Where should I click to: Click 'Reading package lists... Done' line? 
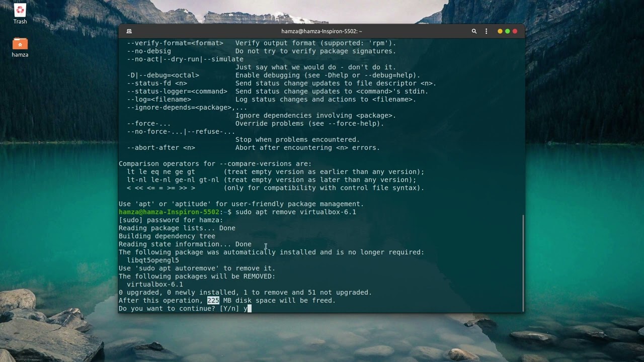pos(177,228)
